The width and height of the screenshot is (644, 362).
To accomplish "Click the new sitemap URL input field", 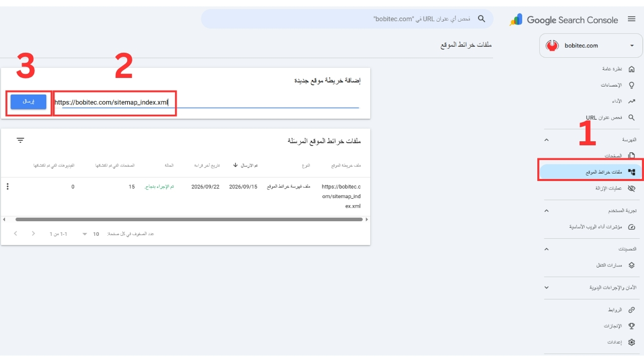I will tap(207, 103).
